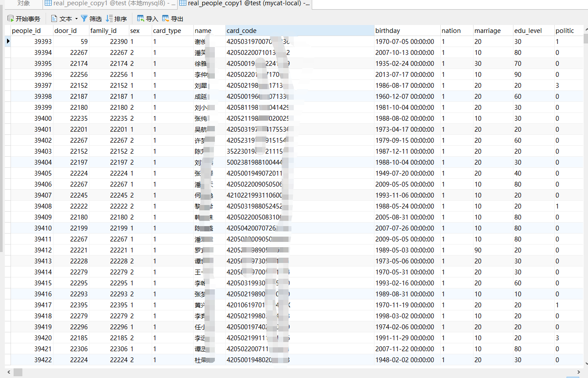Click door_id cell 22395 in row 39417
The width and height of the screenshot is (588, 378).
pos(71,305)
